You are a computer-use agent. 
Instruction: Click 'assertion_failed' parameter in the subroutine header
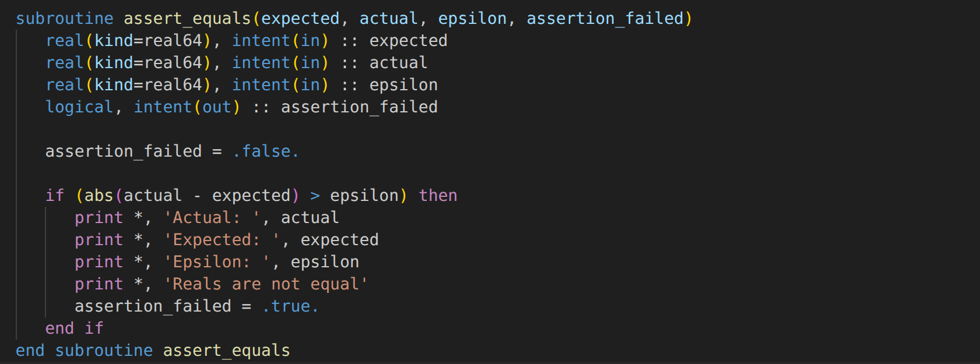[605, 19]
